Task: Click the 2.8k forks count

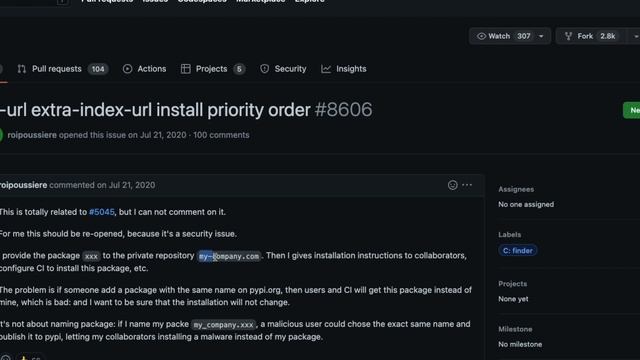Action: [607, 36]
